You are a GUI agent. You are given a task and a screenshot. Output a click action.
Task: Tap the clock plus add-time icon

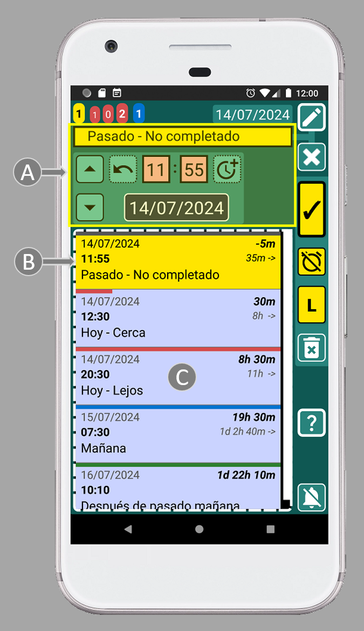pos(227,170)
